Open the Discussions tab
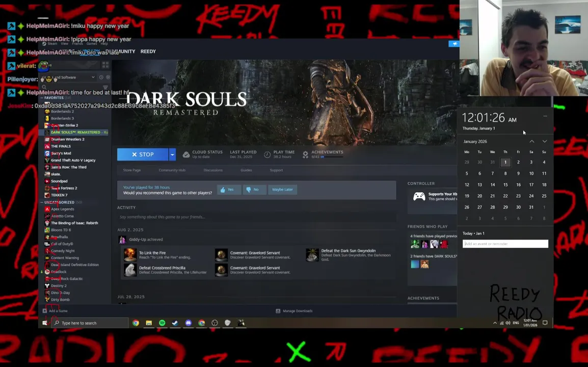Image resolution: width=588 pixels, height=367 pixels. (213, 170)
